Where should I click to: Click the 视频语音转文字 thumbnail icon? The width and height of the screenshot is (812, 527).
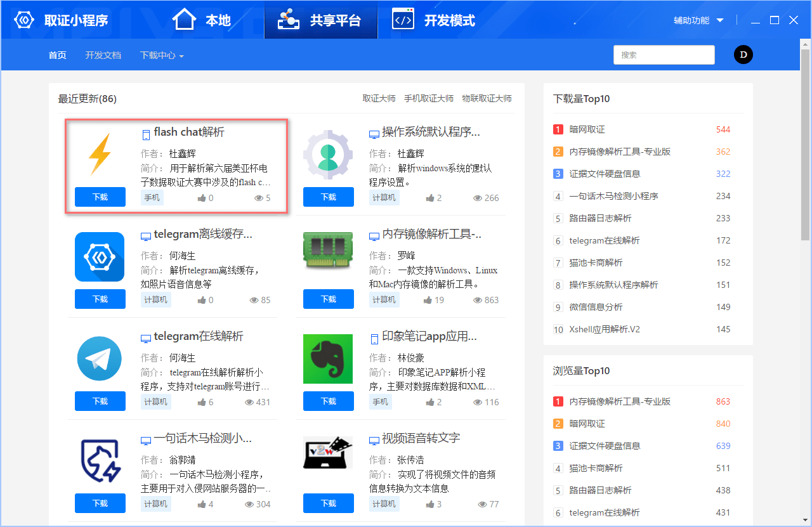pos(328,453)
